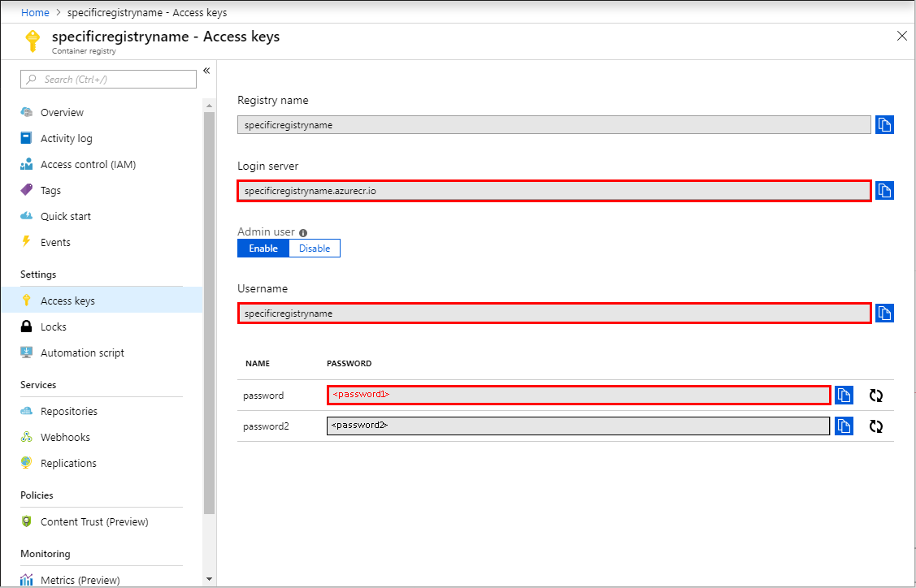Click the Access control people icon

(26, 164)
